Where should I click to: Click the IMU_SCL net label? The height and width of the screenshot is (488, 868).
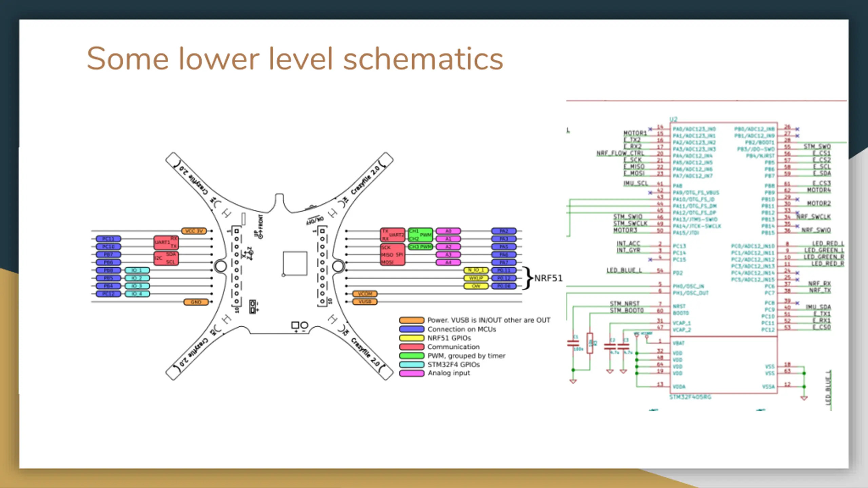[635, 183]
